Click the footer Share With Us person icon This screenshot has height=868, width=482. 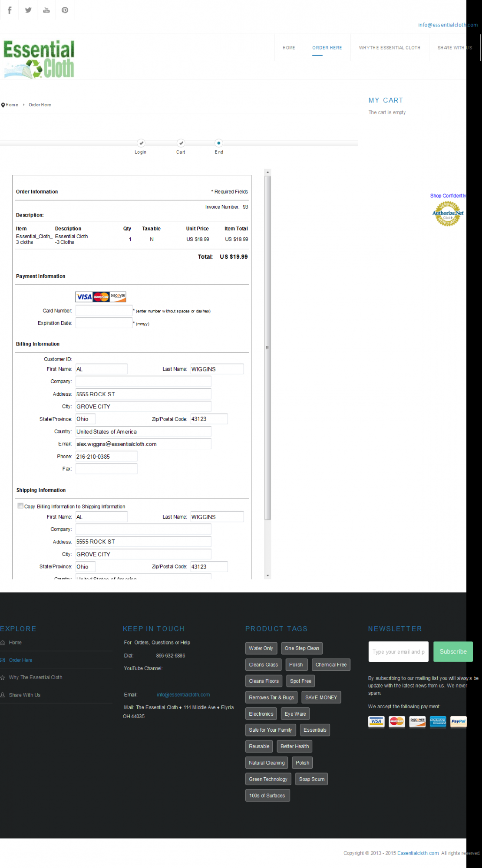point(3,695)
